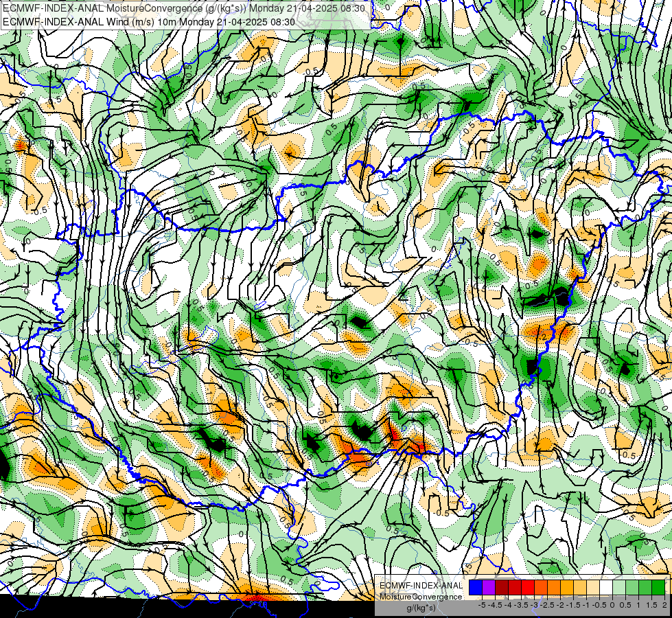Click the white swatch in the legend
672x618 pixels.
(605, 587)
